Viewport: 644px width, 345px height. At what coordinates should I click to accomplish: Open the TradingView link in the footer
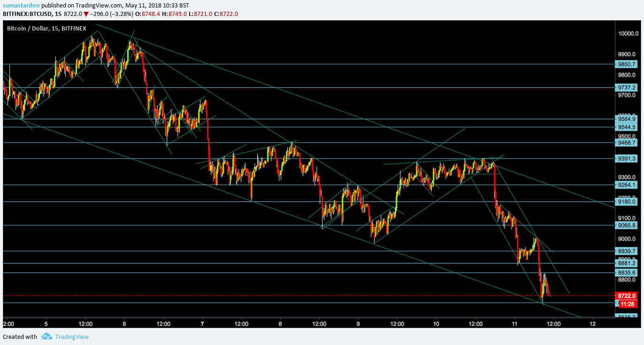tap(72, 337)
